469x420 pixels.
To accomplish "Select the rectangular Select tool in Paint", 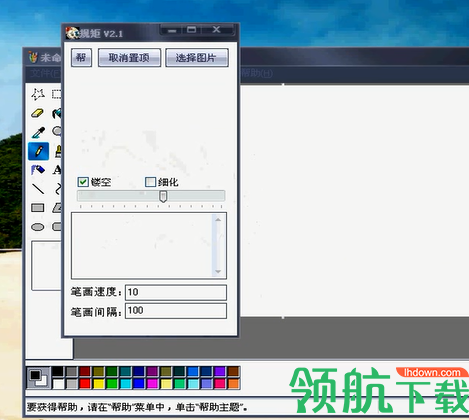I will pos(57,95).
